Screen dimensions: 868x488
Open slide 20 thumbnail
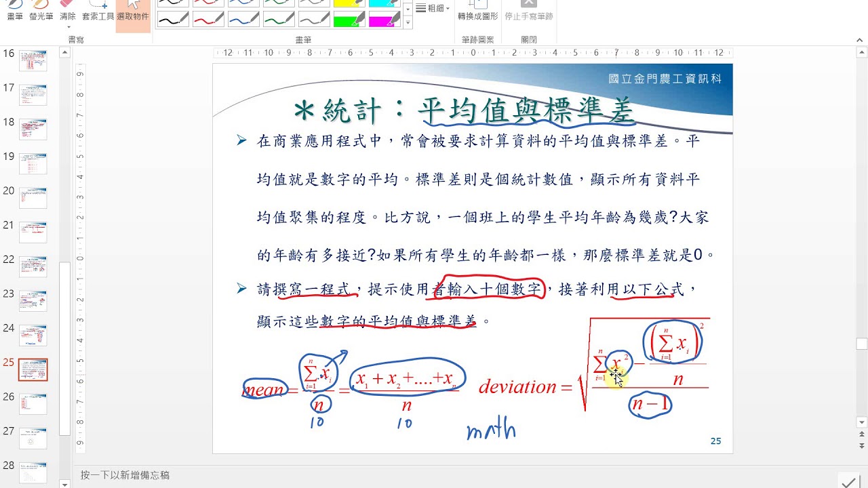point(33,198)
